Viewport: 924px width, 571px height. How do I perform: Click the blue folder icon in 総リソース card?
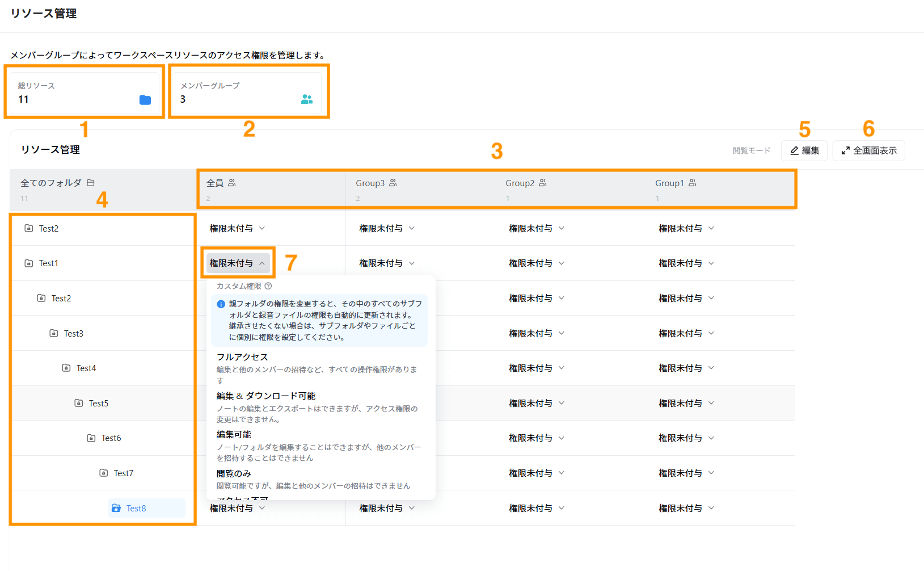click(x=145, y=100)
